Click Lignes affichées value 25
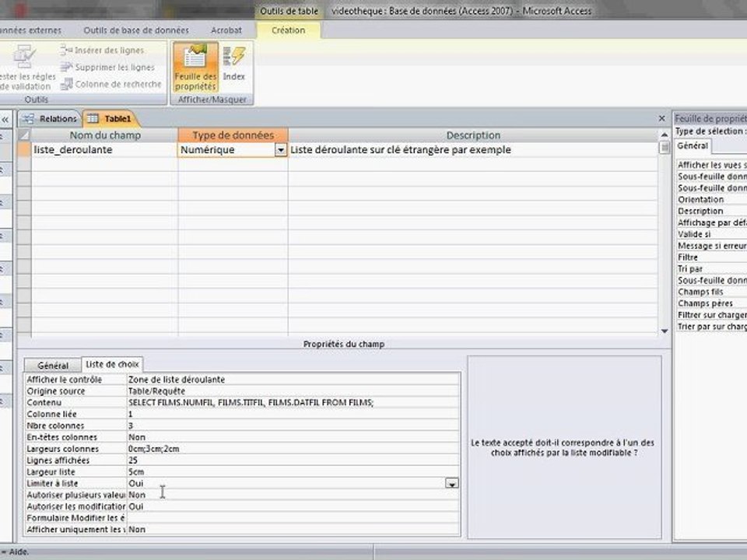This screenshot has height=560, width=747. pyautogui.click(x=293, y=460)
